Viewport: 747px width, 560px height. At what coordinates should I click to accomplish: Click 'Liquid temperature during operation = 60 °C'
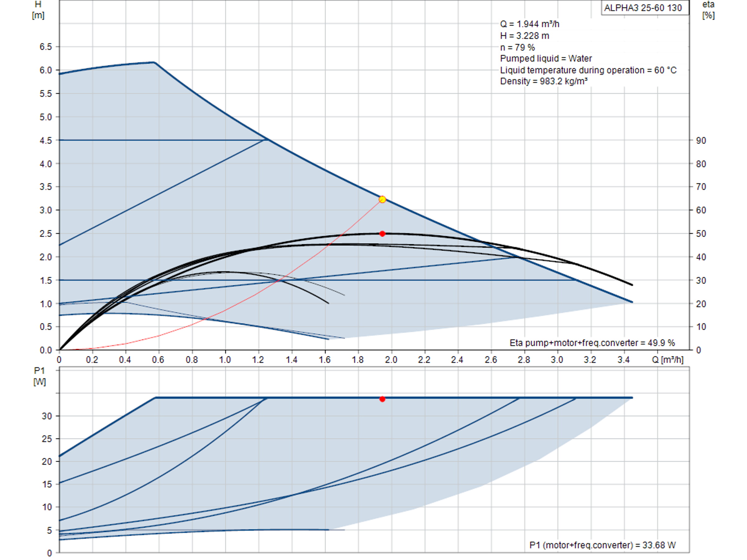[588, 70]
